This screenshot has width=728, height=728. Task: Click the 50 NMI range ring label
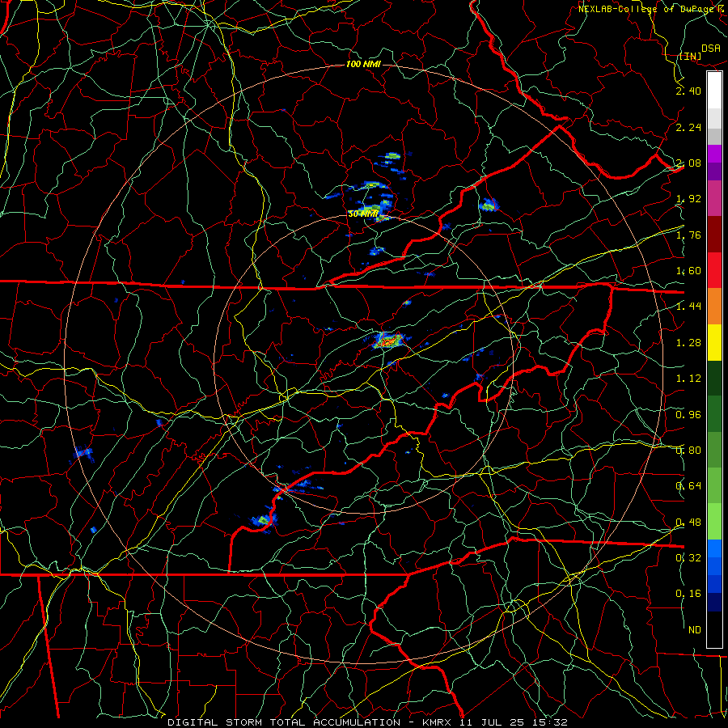click(363, 214)
